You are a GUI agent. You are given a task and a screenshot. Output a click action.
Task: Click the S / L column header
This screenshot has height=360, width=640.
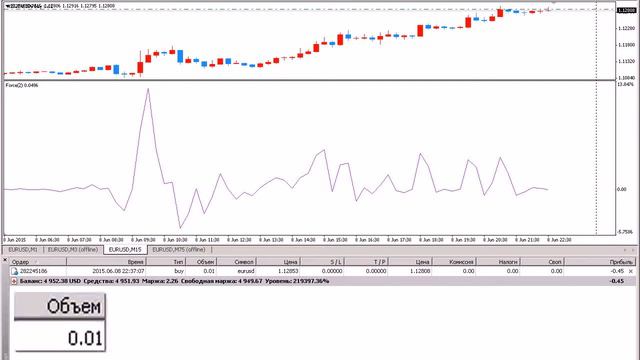coord(322,262)
